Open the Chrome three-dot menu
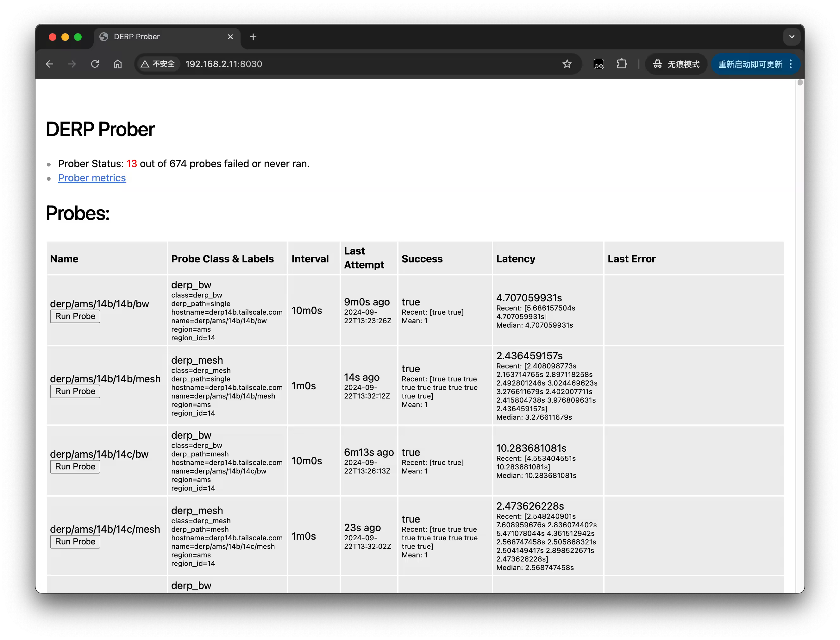This screenshot has height=640, width=840. click(x=791, y=64)
